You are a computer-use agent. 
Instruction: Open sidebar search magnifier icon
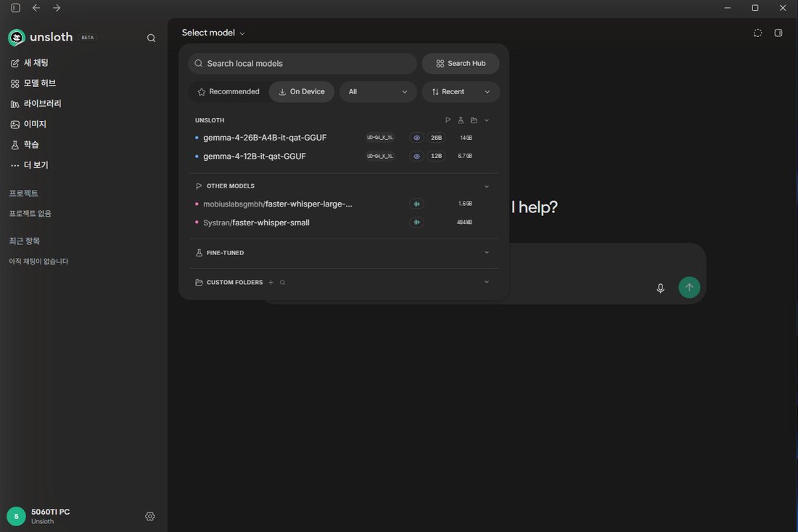[151, 38]
